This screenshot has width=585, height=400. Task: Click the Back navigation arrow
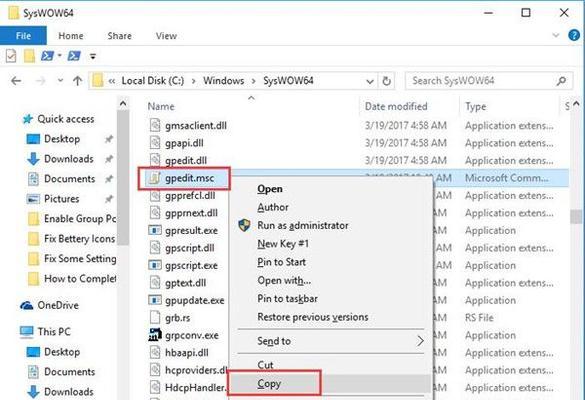point(16,81)
